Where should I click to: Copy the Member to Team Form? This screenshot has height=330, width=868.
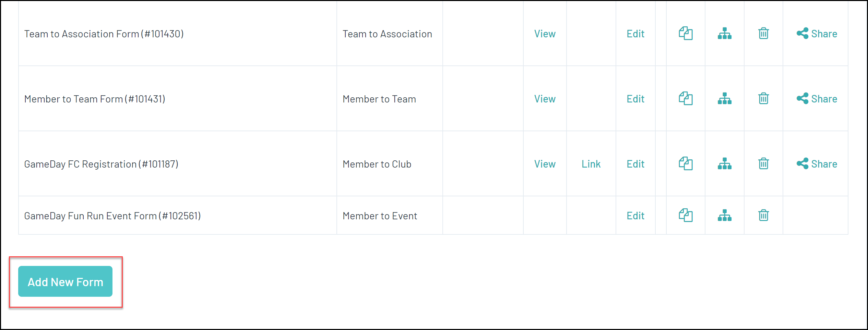[x=686, y=99]
